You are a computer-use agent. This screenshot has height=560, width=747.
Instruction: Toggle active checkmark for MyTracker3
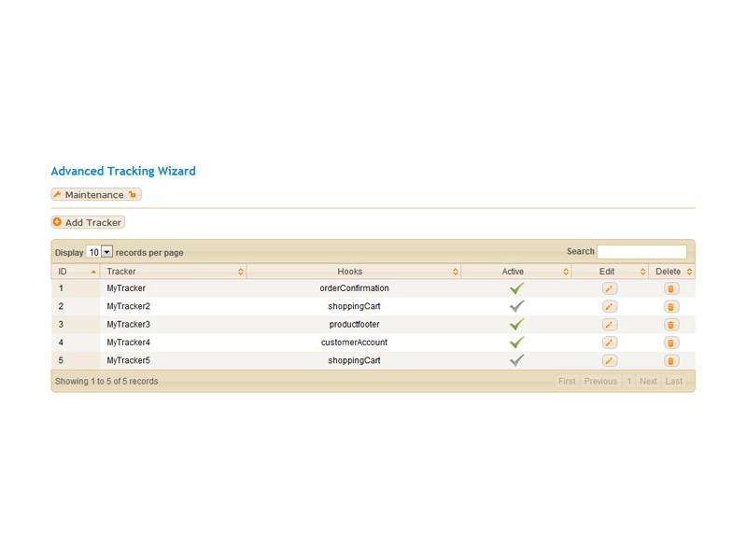517,324
